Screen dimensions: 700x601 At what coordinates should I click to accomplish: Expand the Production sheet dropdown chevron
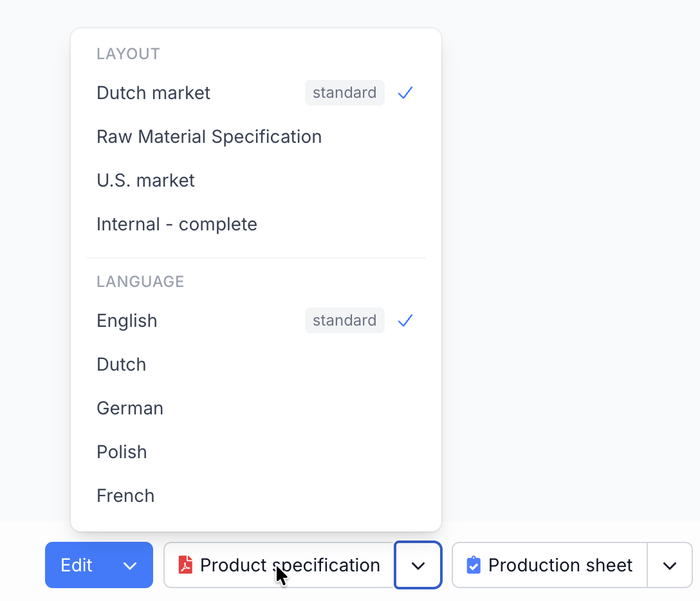(669, 565)
